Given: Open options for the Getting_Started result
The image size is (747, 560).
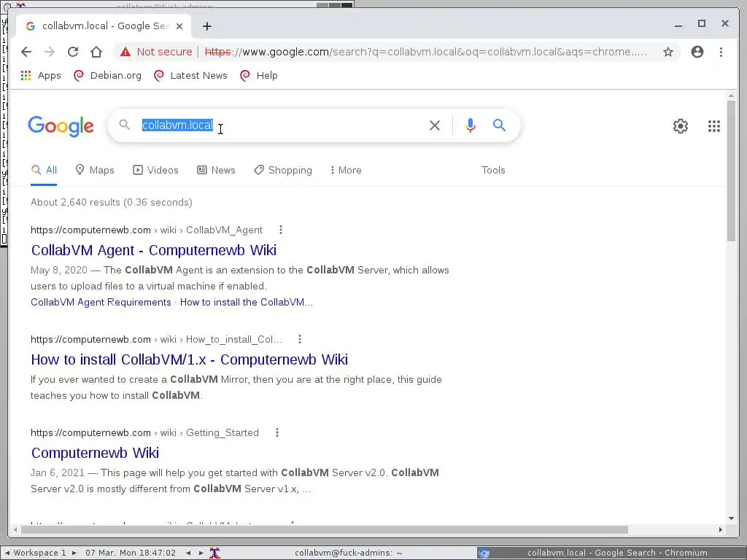Looking at the screenshot, I should [x=276, y=432].
